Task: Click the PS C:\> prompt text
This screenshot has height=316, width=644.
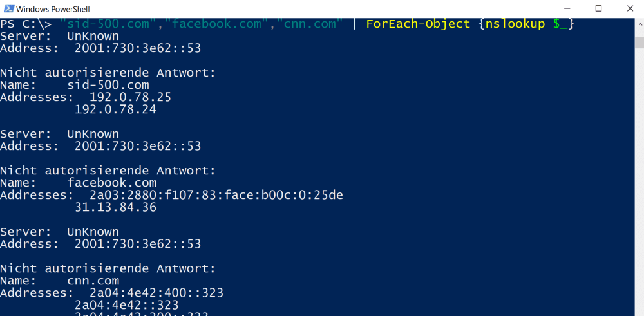Action: point(26,24)
